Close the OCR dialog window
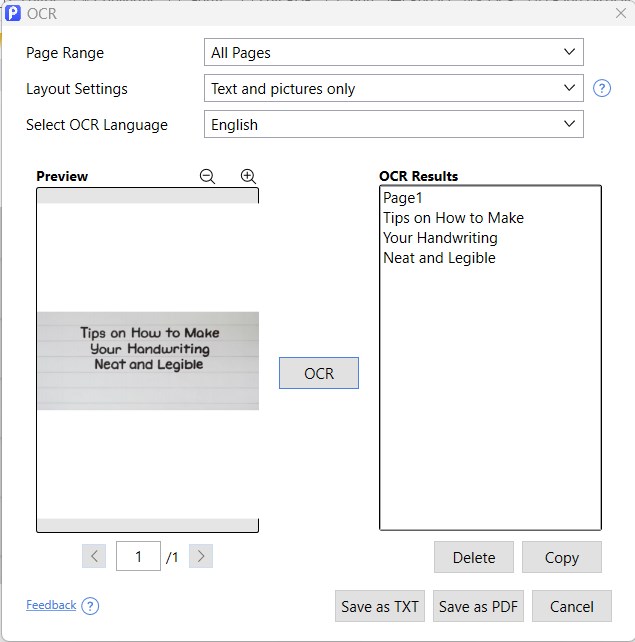Viewport: 635px width, 642px height. (x=620, y=13)
